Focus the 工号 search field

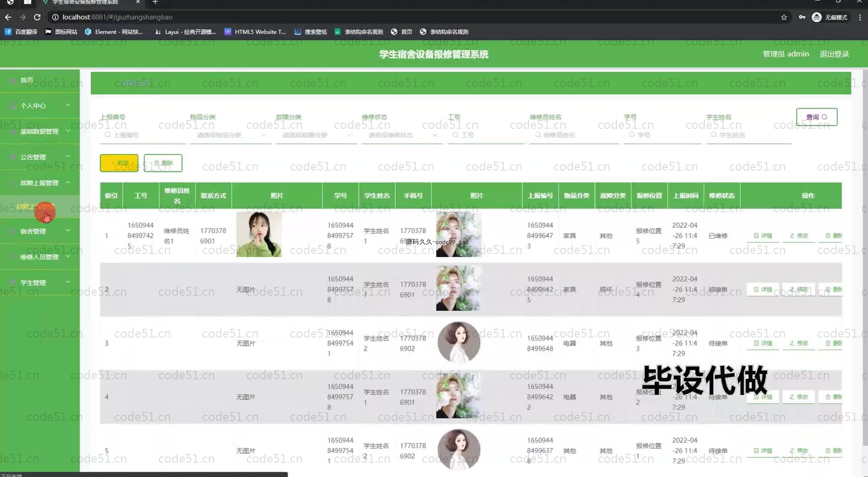coord(486,135)
